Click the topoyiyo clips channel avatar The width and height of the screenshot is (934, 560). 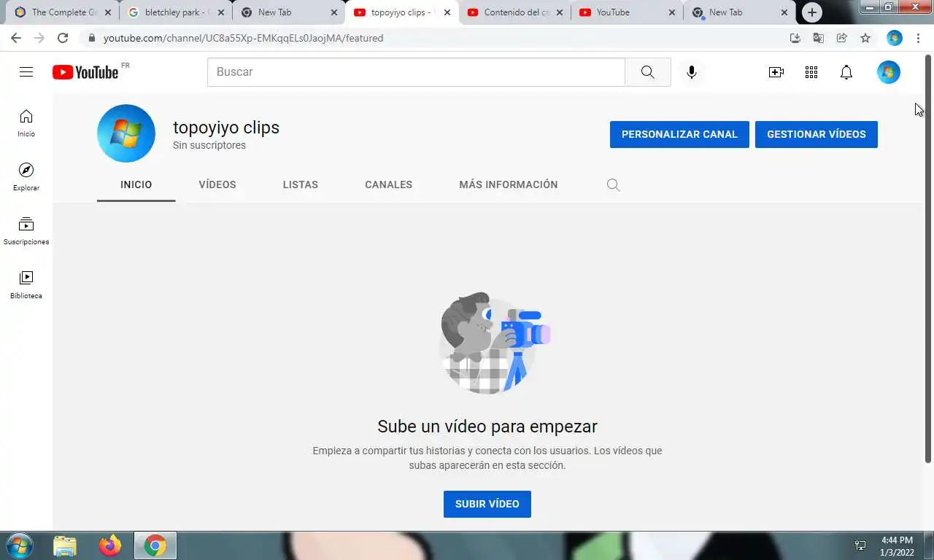[x=126, y=133]
